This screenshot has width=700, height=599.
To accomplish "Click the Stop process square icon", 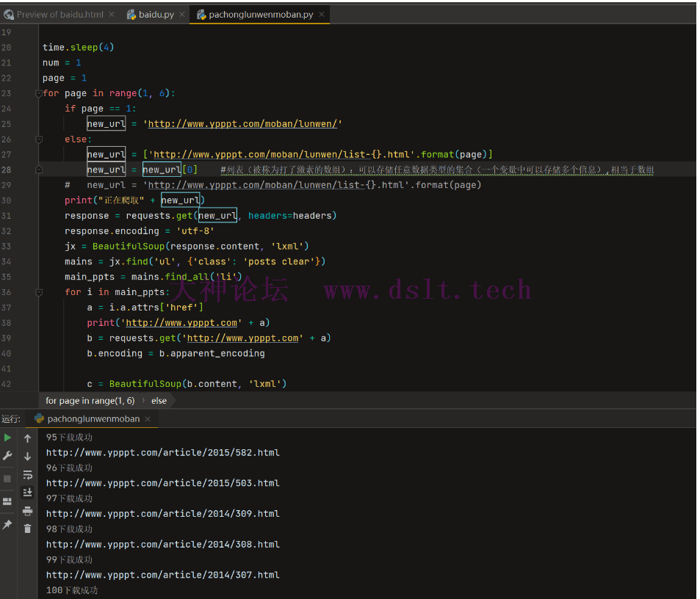I will pyautogui.click(x=7, y=479).
